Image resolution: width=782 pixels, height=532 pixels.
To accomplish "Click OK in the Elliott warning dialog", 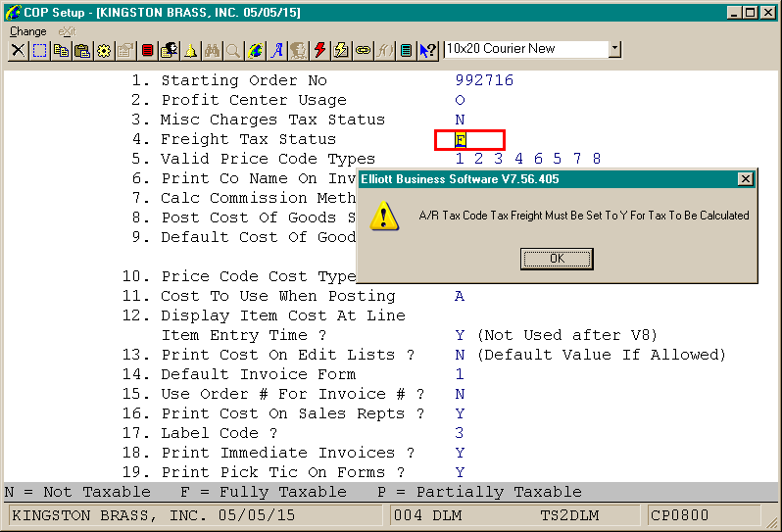I will (x=557, y=259).
